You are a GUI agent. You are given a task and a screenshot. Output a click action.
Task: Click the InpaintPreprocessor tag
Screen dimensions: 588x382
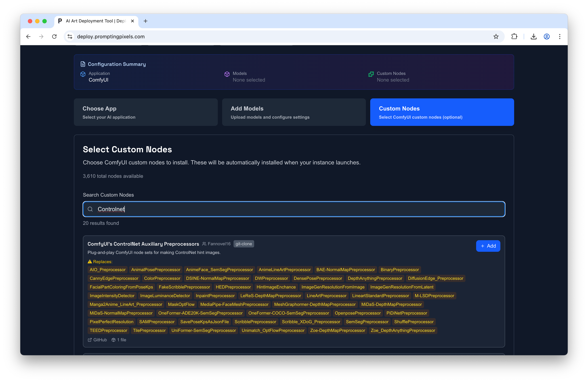click(215, 296)
